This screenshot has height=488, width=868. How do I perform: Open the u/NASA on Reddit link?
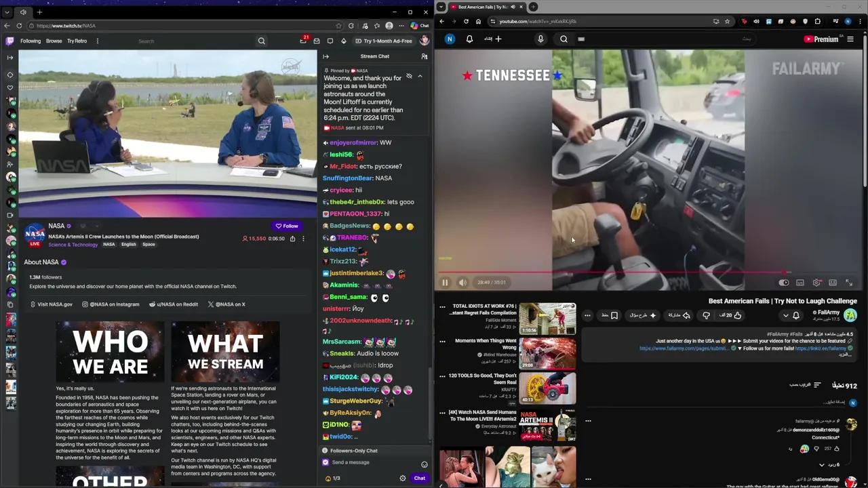click(x=174, y=304)
